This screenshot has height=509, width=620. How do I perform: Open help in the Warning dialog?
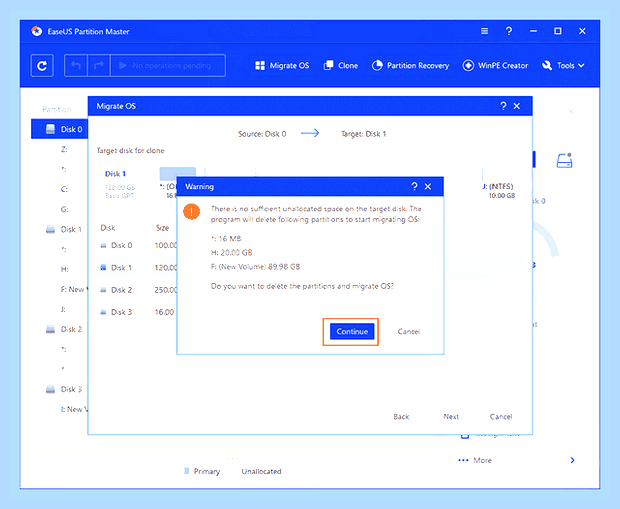(414, 186)
